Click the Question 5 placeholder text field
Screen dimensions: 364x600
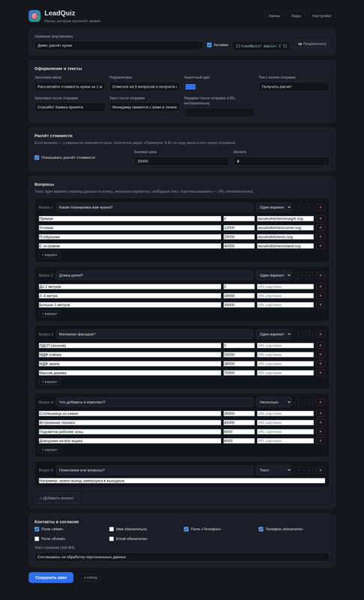tap(182, 481)
